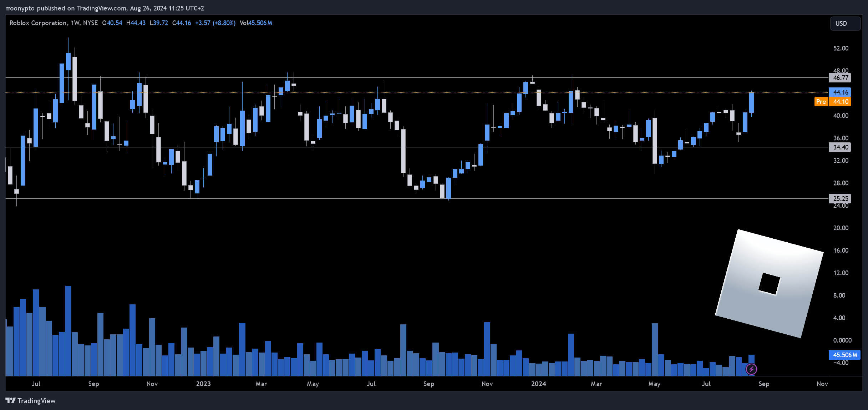Screen dimensions: 868x410
Task: Click the L39.72 low value in header
Action: (159, 23)
